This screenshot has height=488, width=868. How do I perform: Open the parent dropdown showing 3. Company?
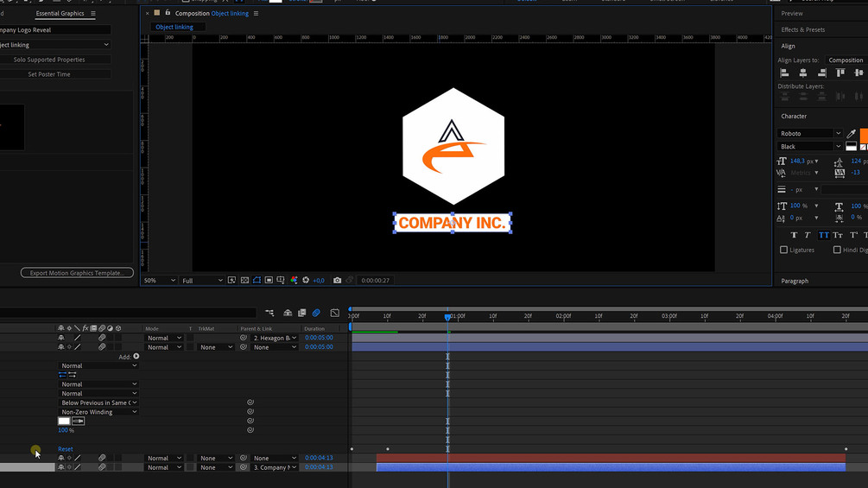(x=274, y=467)
